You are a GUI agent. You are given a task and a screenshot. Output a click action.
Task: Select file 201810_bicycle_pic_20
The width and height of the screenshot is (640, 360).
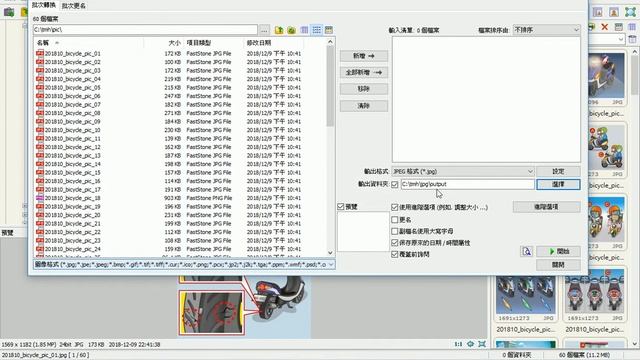(x=72, y=215)
